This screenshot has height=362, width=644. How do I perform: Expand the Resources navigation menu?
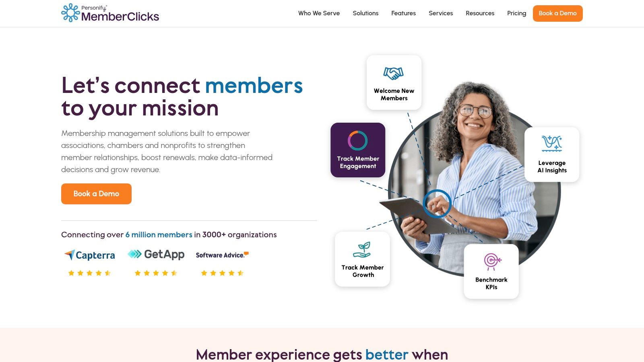pyautogui.click(x=480, y=13)
